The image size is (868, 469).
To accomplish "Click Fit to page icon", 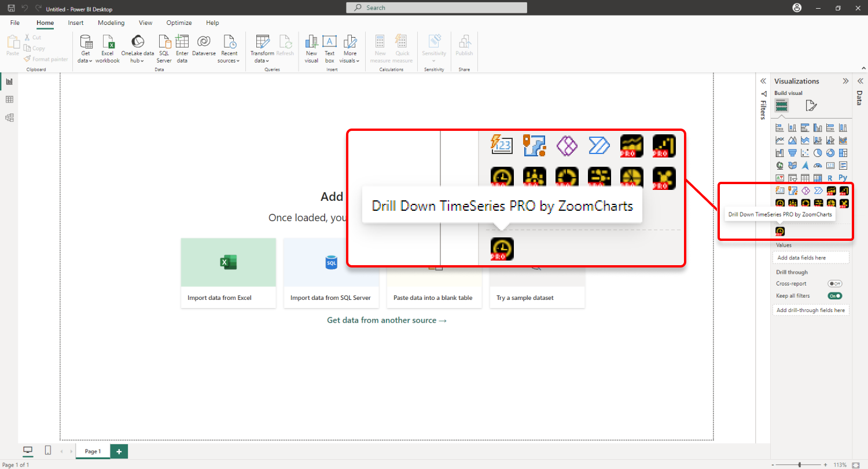I will click(x=856, y=465).
